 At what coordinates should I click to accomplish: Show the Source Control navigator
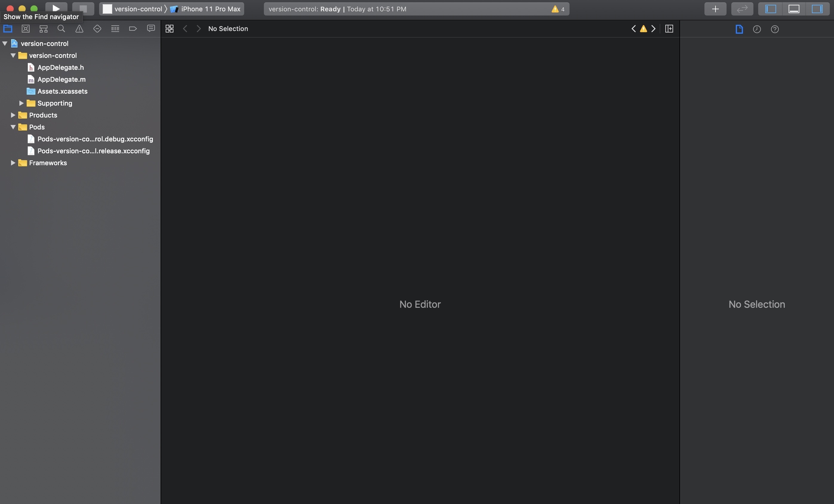[25, 29]
